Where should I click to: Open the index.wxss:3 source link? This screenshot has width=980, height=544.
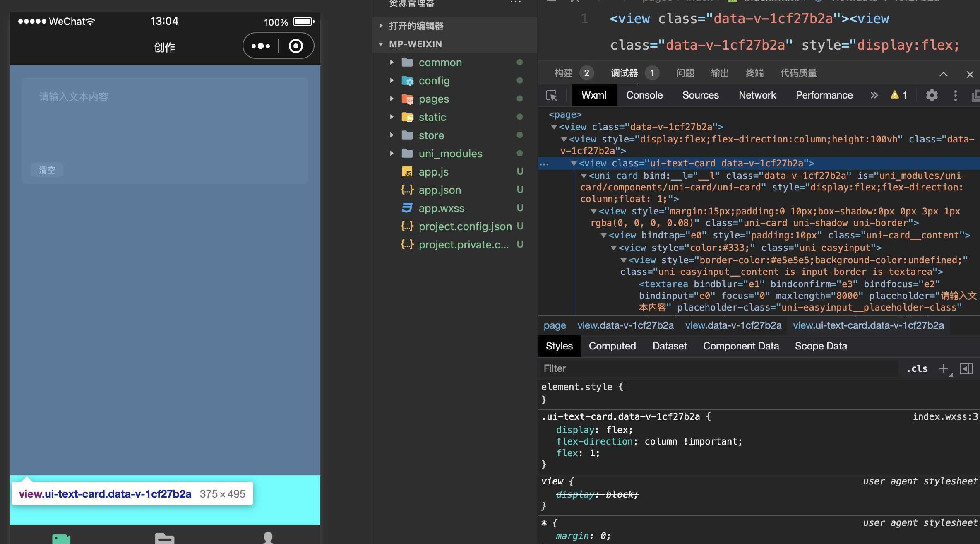945,416
